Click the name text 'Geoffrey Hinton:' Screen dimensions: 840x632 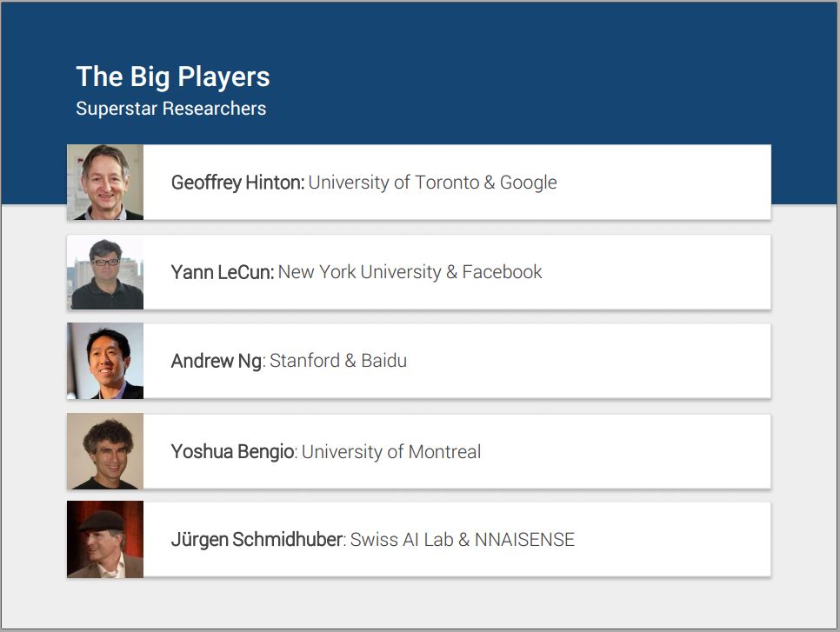tap(238, 183)
